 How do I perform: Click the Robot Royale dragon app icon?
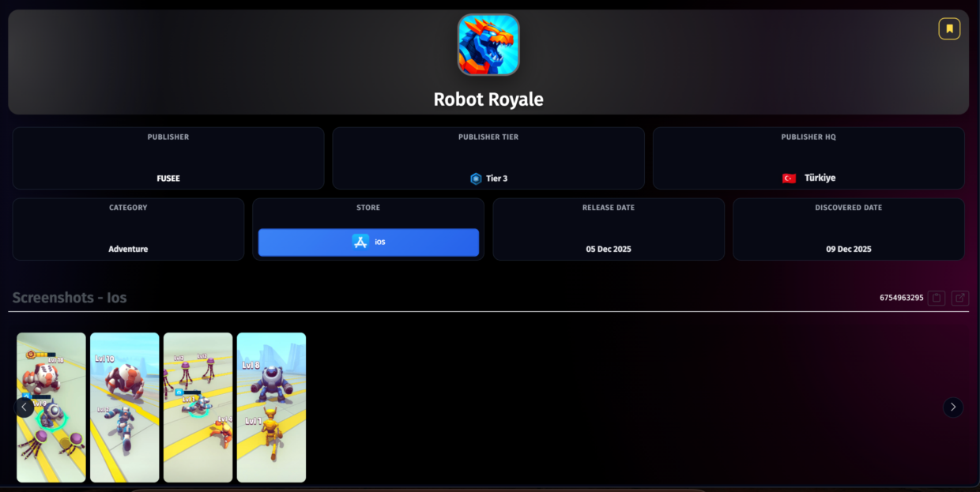488,45
